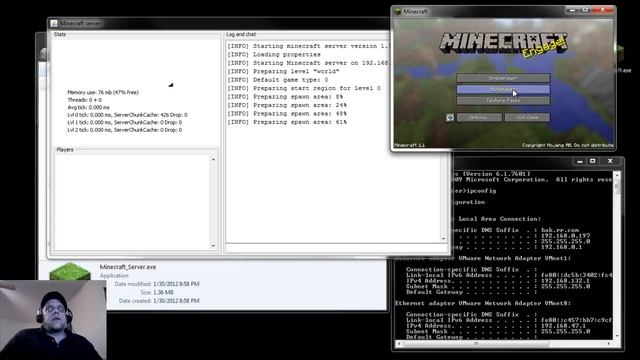Click the command prompt left scroll arrow
This screenshot has width=640, height=360.
coord(399,344)
